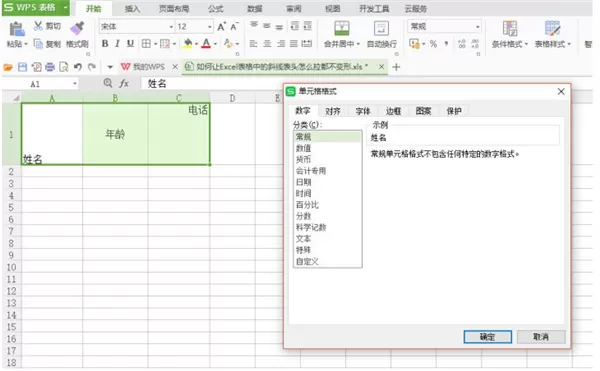600x371 pixels.
Task: Expand the font name dropdown (宋体)
Action: [x=171, y=27]
